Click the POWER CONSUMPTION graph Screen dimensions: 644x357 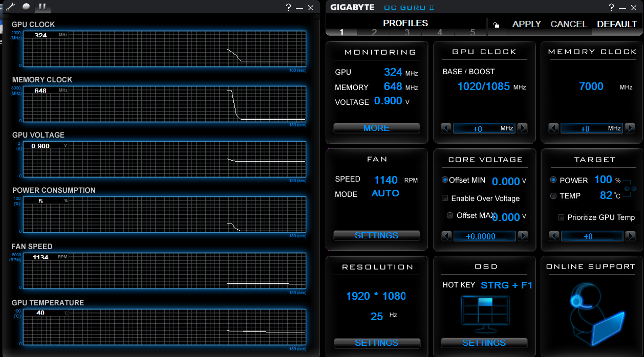[x=164, y=214]
